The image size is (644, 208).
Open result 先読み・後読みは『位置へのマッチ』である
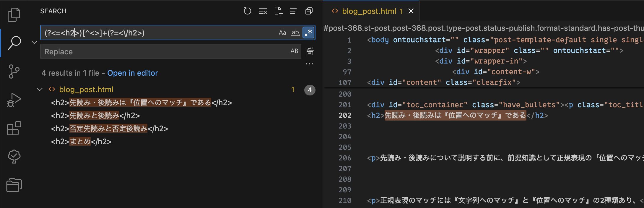click(x=142, y=103)
